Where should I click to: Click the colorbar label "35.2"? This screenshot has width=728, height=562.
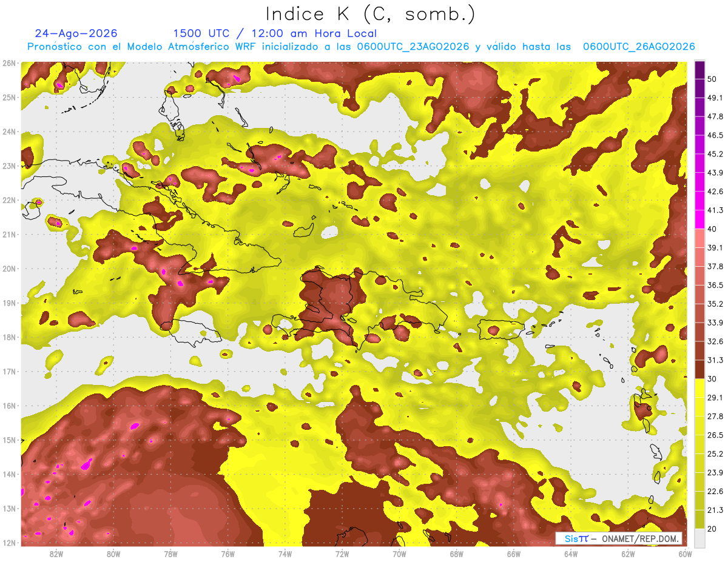point(716,304)
